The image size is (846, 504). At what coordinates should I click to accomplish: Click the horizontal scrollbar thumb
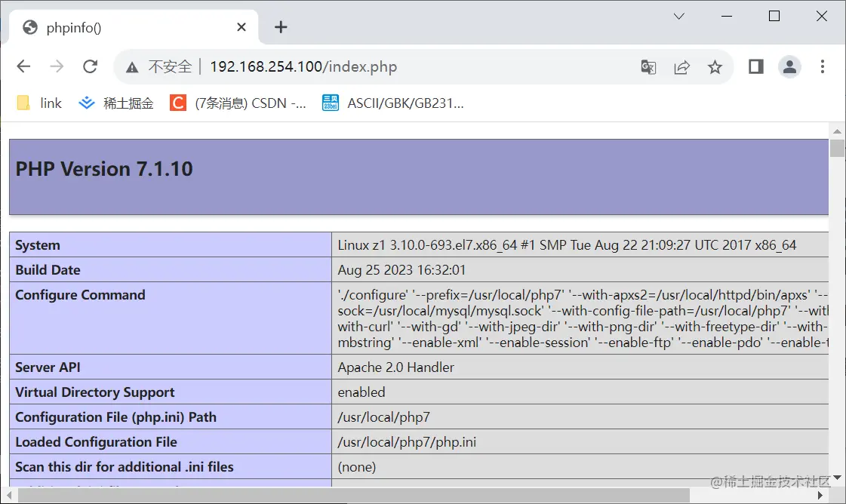(353, 495)
